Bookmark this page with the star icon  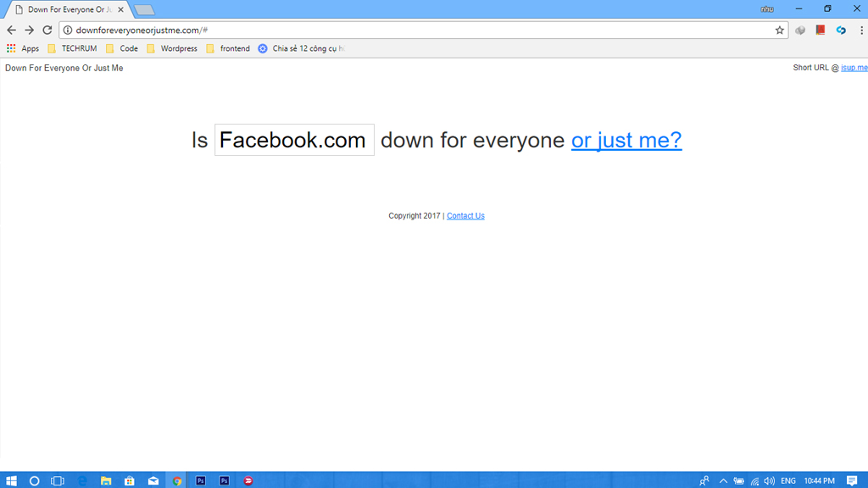(x=780, y=30)
